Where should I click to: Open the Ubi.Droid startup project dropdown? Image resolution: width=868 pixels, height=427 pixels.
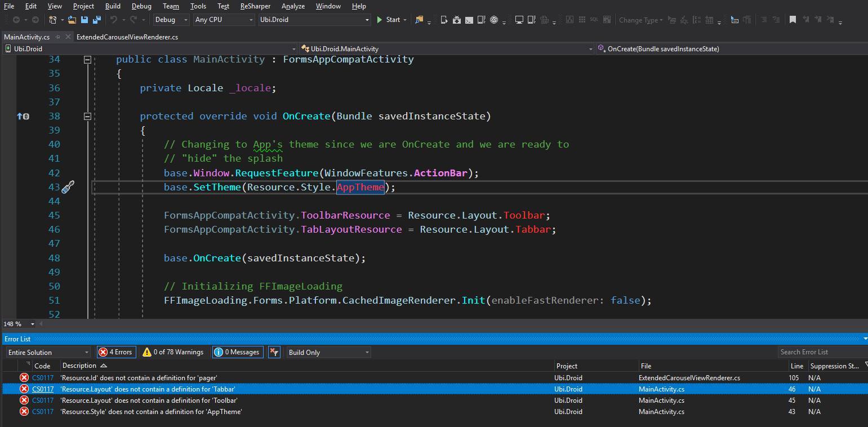(314, 20)
